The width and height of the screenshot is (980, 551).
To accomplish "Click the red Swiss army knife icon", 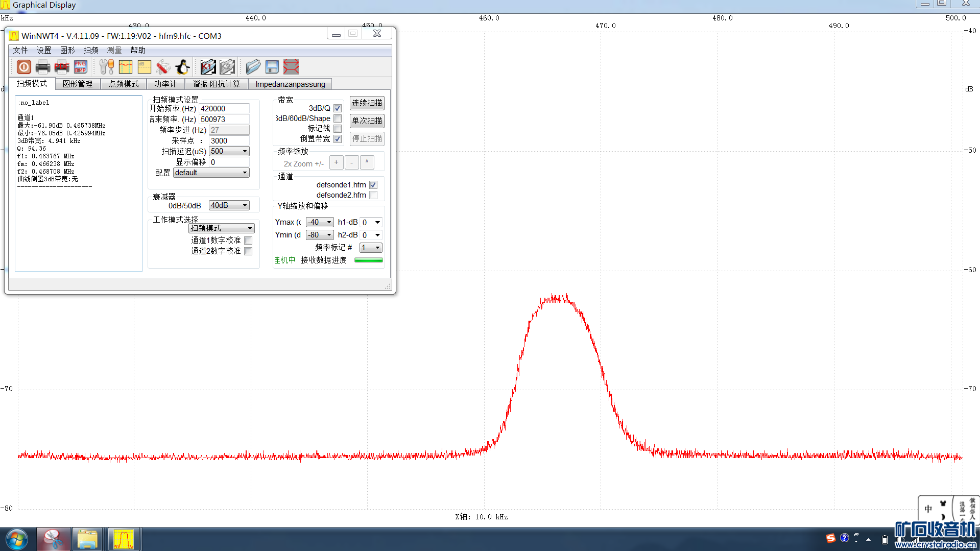I will [163, 67].
